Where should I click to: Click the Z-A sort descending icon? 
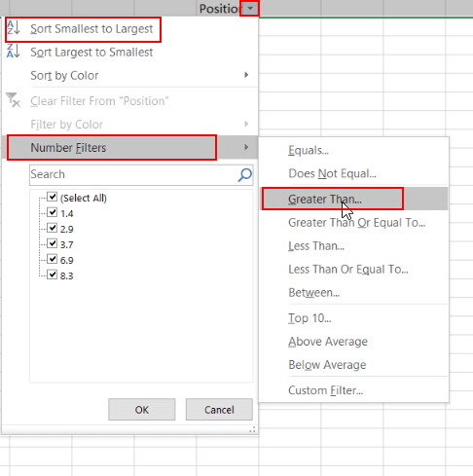point(14,52)
